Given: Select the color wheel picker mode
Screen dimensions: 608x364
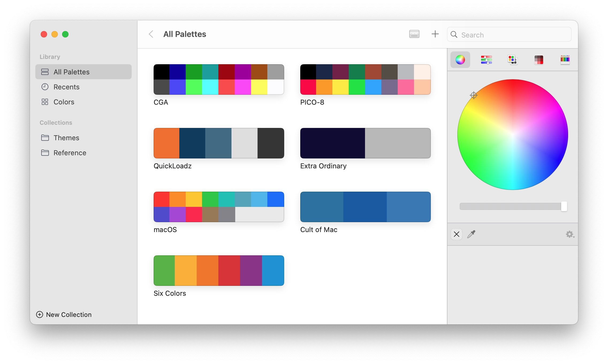Looking at the screenshot, I should tap(460, 60).
